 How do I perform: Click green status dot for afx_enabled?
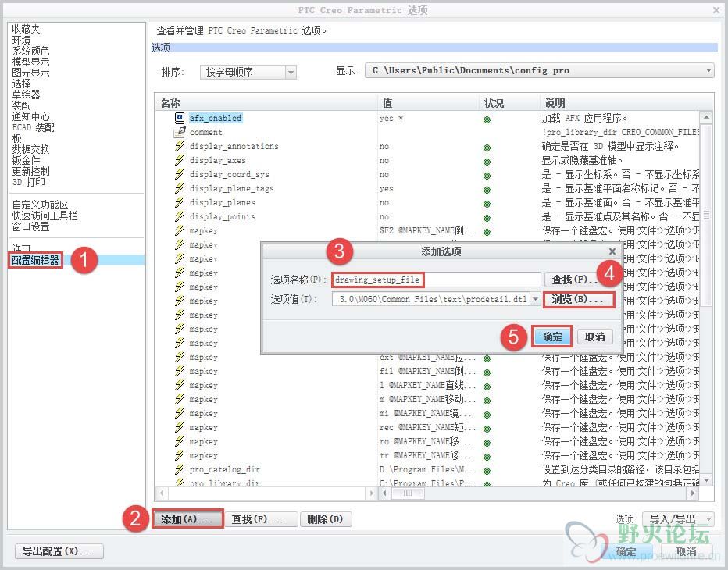pyautogui.click(x=487, y=119)
